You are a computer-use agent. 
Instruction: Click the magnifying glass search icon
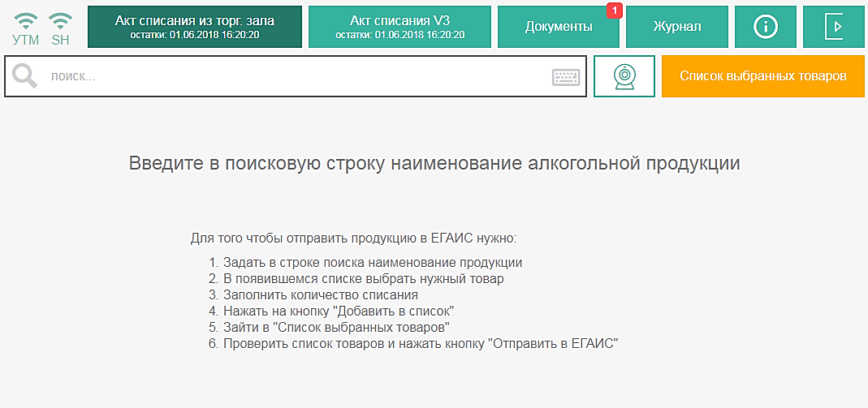click(x=25, y=76)
